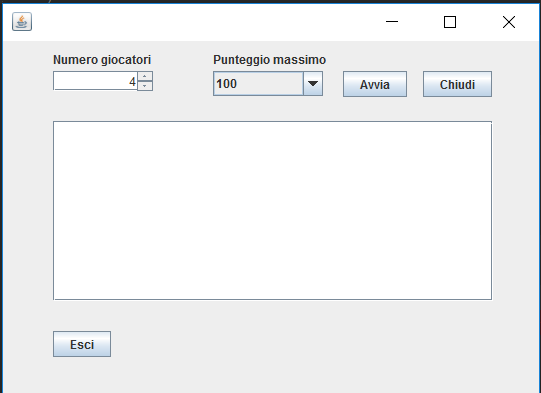This screenshot has width=541, height=393.
Task: Decrease Numero giocatori with the down arrow
Action: [x=145, y=86]
